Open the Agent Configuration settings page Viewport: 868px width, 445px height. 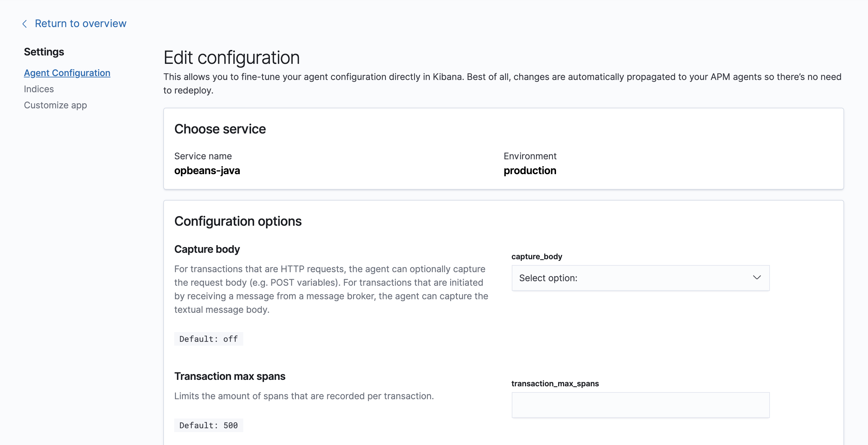(67, 73)
